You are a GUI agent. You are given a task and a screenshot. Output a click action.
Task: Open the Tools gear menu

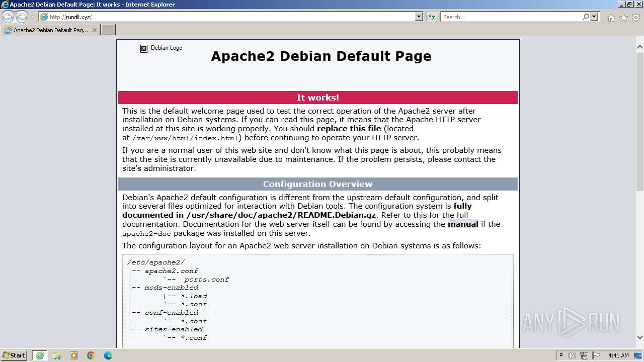tap(636, 18)
